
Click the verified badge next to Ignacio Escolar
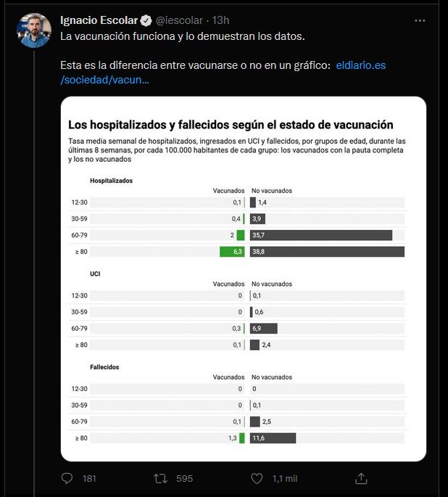pos(146,20)
